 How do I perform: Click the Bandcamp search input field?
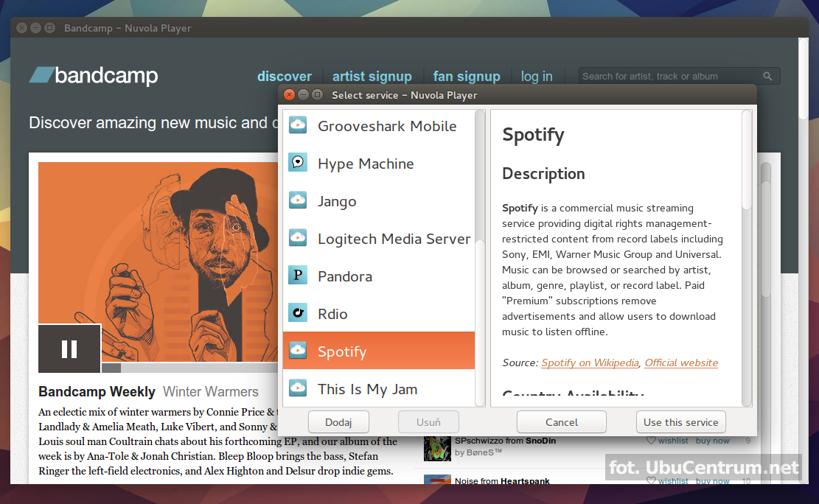point(679,76)
